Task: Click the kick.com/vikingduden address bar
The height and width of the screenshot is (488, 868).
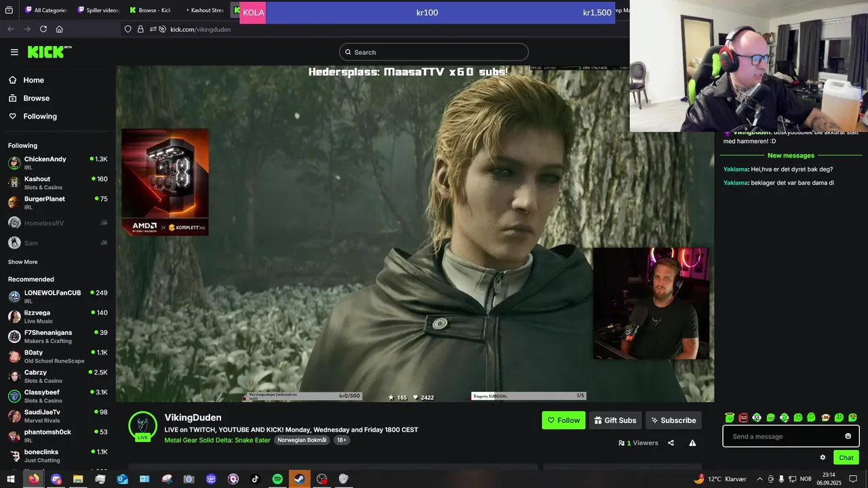Action: click(201, 29)
